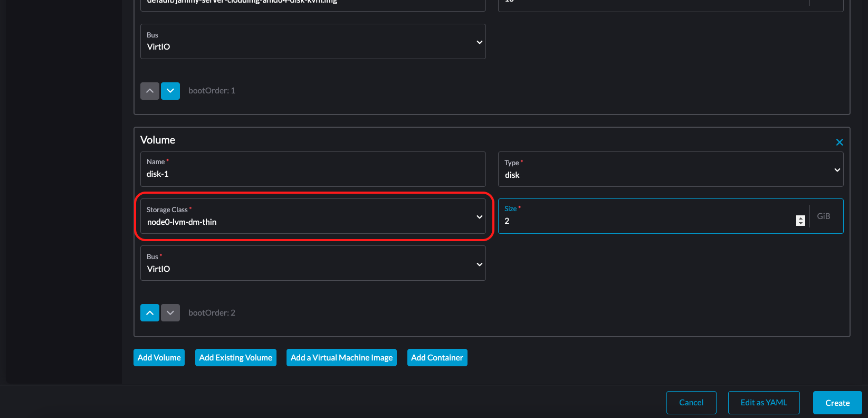Expand the Type dropdown showing disk
Screen dimensions: 868x418
[670, 169]
